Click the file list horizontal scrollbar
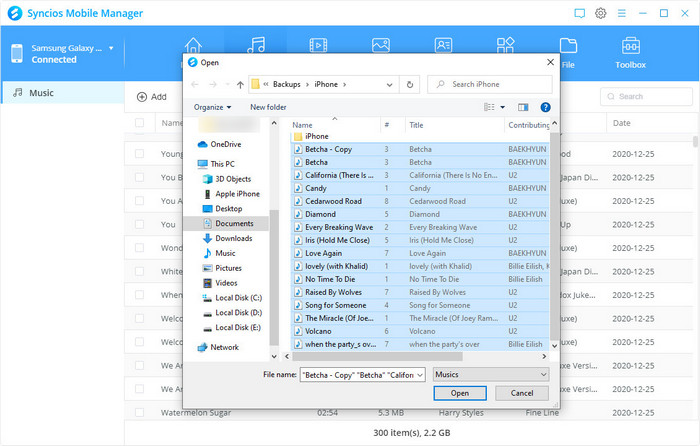Viewport: 700px width, 446px height. tap(377, 356)
